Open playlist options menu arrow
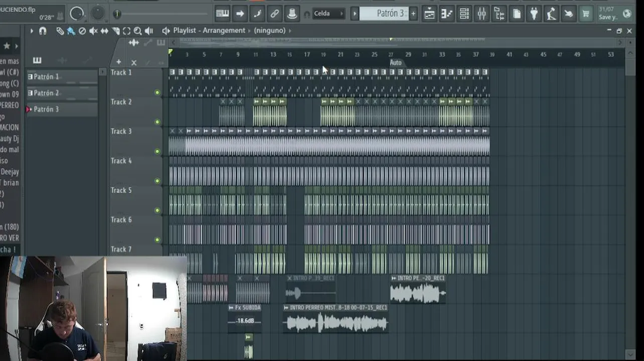 (x=32, y=31)
